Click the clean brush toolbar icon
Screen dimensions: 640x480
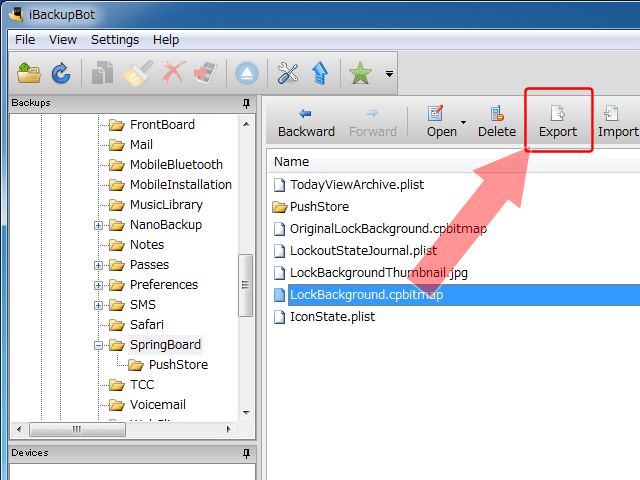coord(138,73)
